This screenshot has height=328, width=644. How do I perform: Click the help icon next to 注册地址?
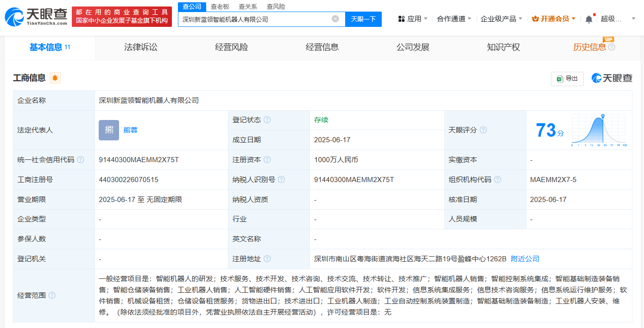click(267, 259)
